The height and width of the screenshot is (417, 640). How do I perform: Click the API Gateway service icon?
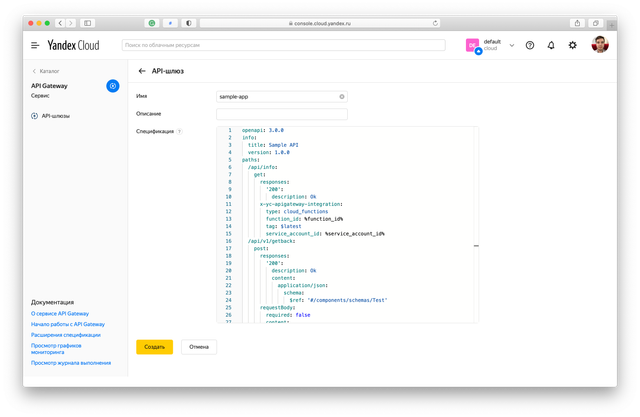coord(113,86)
